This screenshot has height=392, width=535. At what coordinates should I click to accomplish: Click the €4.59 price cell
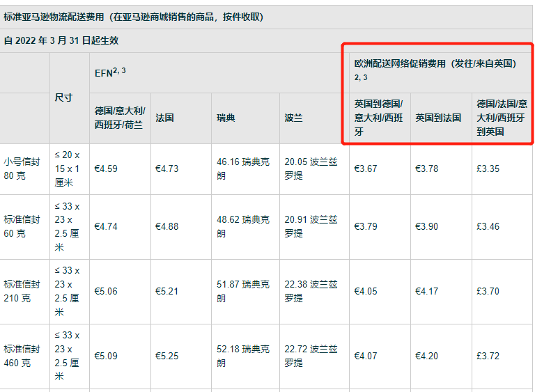coord(106,168)
